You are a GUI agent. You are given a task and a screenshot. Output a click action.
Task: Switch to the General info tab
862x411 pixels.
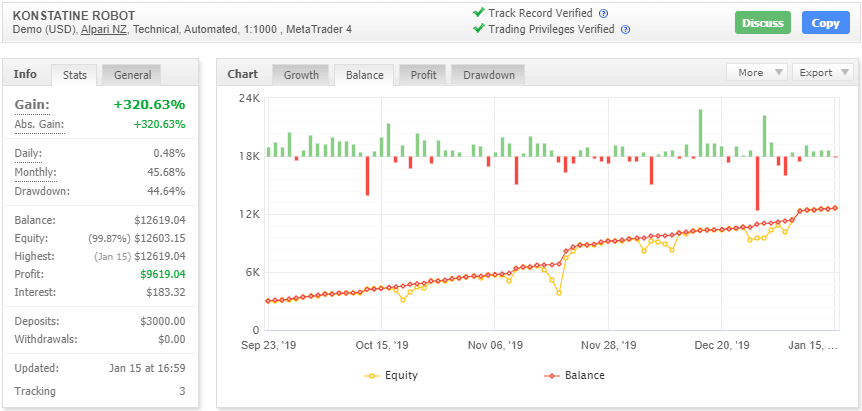pyautogui.click(x=133, y=75)
